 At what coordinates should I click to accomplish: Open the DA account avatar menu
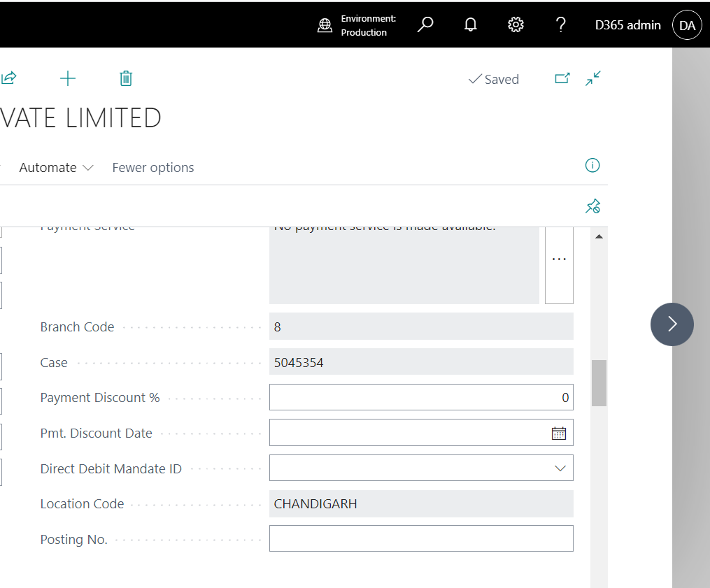[x=686, y=24]
